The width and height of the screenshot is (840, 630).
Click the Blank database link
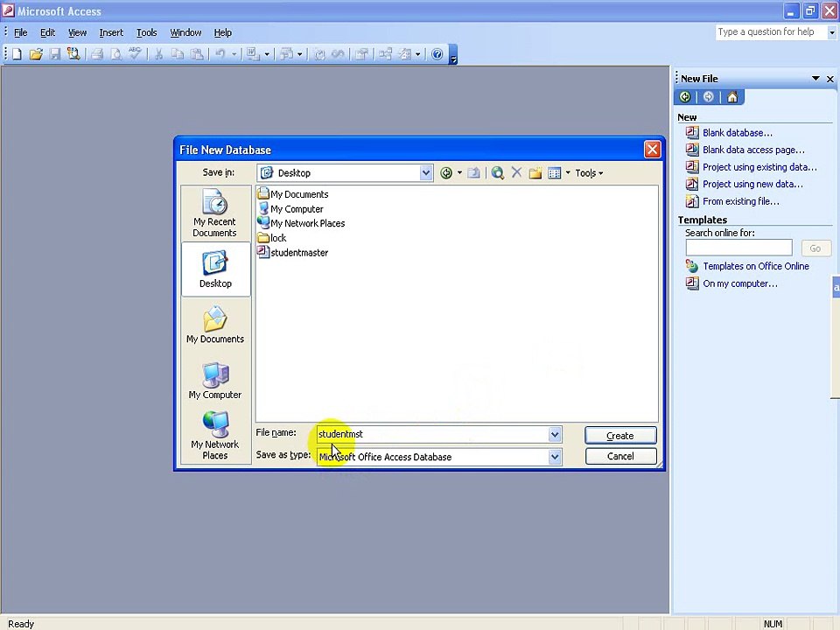(737, 133)
